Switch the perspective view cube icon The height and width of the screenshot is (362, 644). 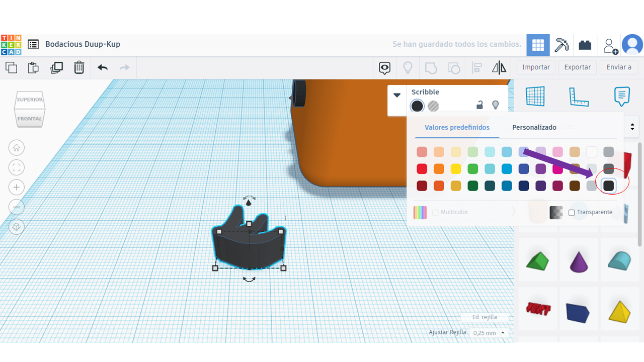point(17,227)
